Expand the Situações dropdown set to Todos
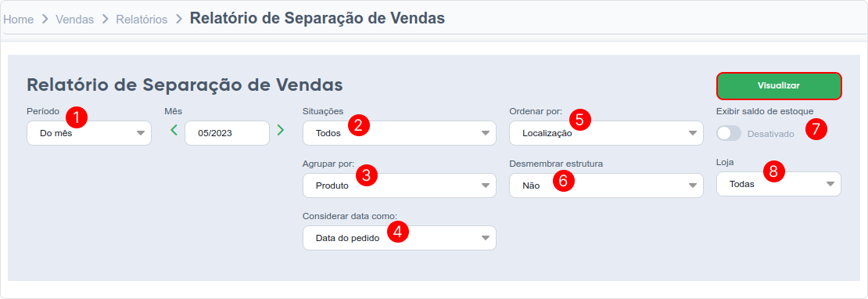The width and height of the screenshot is (868, 299). coord(399,133)
